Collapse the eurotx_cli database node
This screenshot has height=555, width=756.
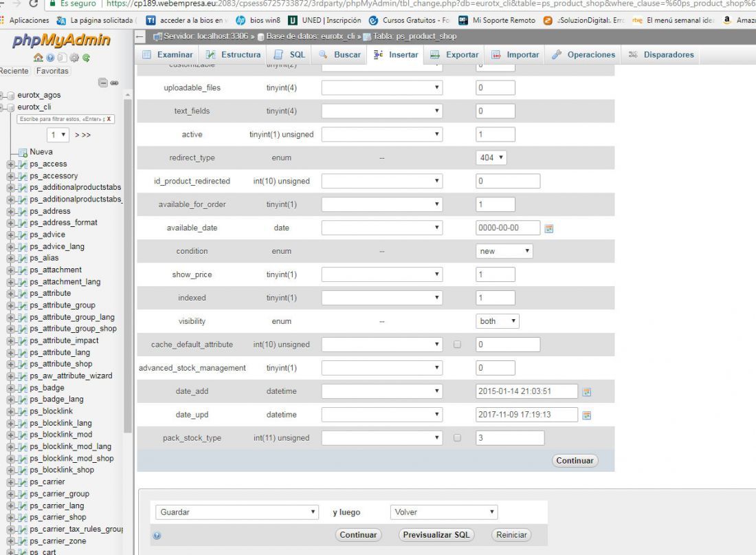click(x=1, y=107)
